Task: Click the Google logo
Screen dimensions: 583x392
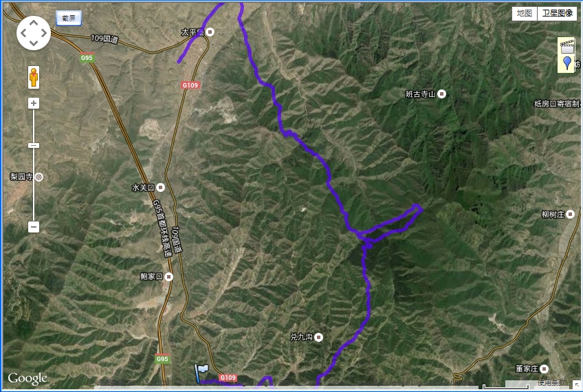Action: tap(27, 379)
